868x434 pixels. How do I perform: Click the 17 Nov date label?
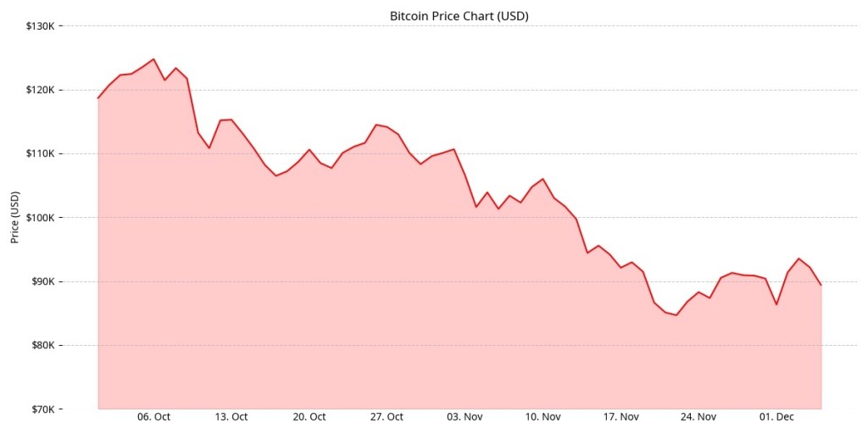620,417
